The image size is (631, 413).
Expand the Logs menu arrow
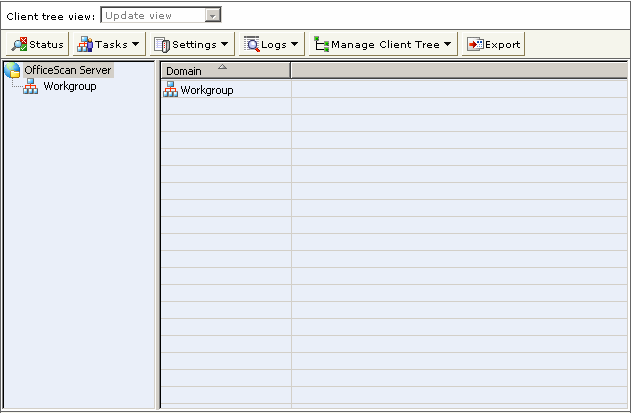pos(295,44)
